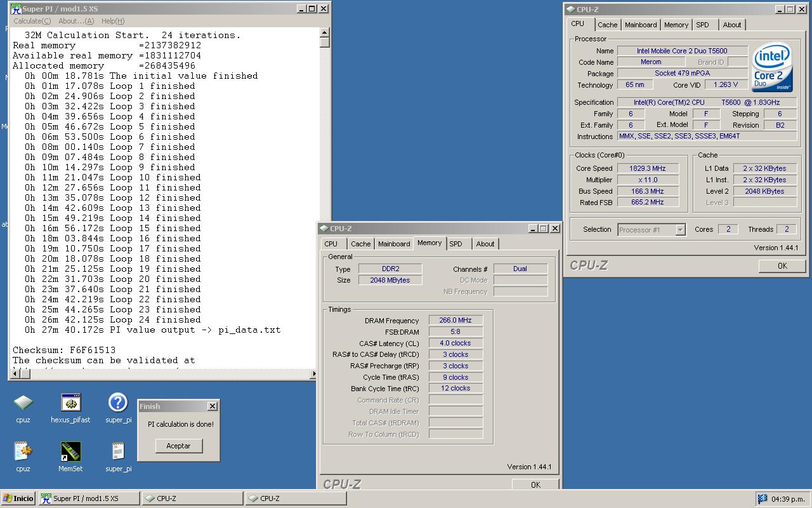Click the memory Size value 2048 MBytes
Viewport: 812px width, 508px height.
(390, 280)
